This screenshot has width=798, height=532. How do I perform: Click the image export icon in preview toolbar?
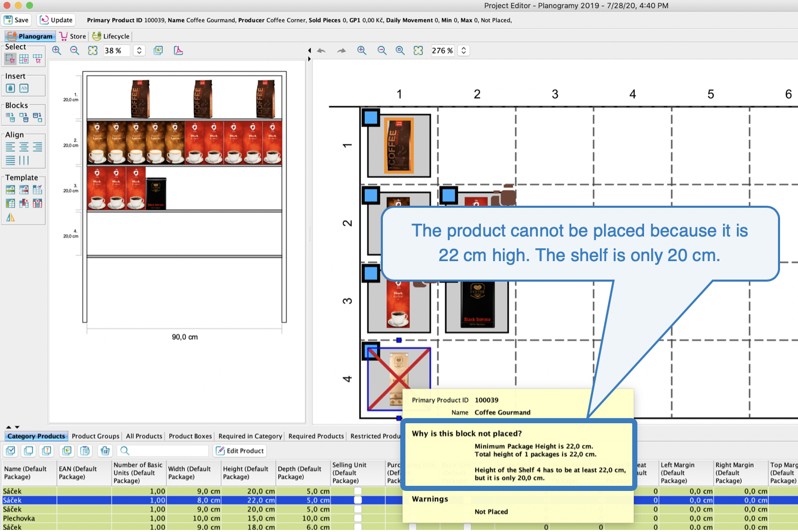158,50
